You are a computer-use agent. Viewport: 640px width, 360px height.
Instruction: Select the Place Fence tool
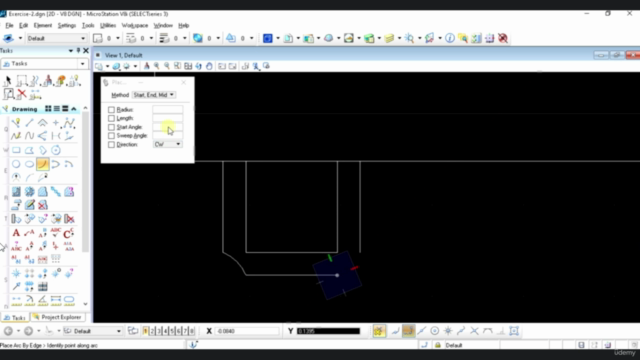click(22, 80)
